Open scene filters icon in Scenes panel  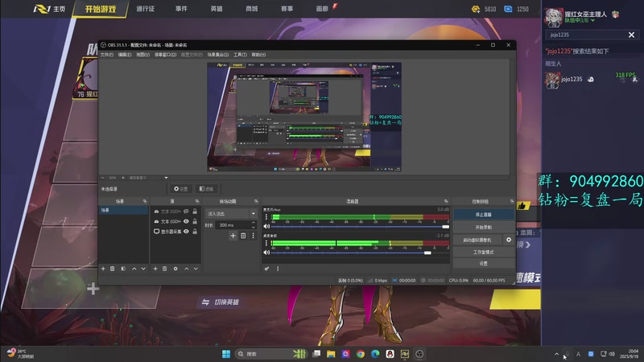click(123, 269)
